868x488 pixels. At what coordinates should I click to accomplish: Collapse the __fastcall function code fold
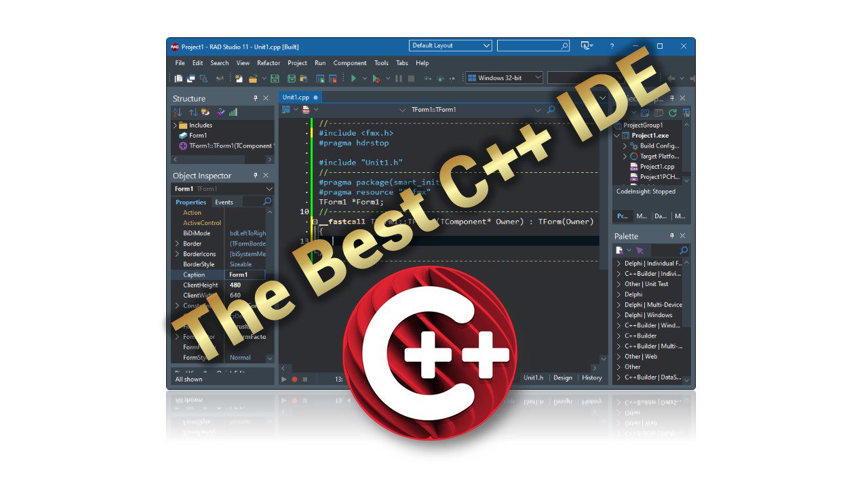[x=315, y=222]
